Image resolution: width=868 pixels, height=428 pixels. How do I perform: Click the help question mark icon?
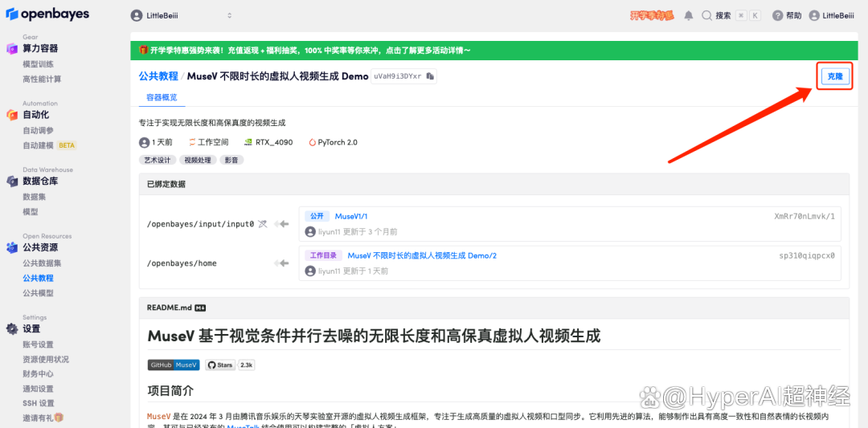(x=777, y=15)
